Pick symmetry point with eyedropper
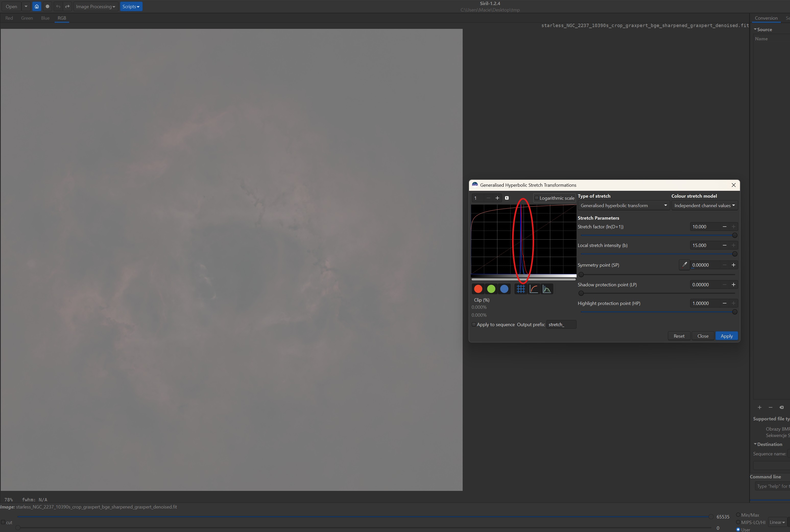The image size is (790, 532). (684, 265)
